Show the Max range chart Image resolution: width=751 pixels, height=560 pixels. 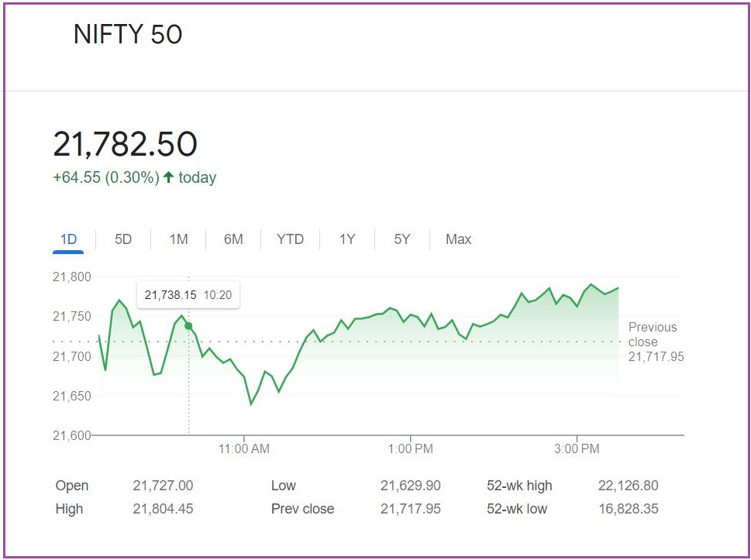point(458,239)
